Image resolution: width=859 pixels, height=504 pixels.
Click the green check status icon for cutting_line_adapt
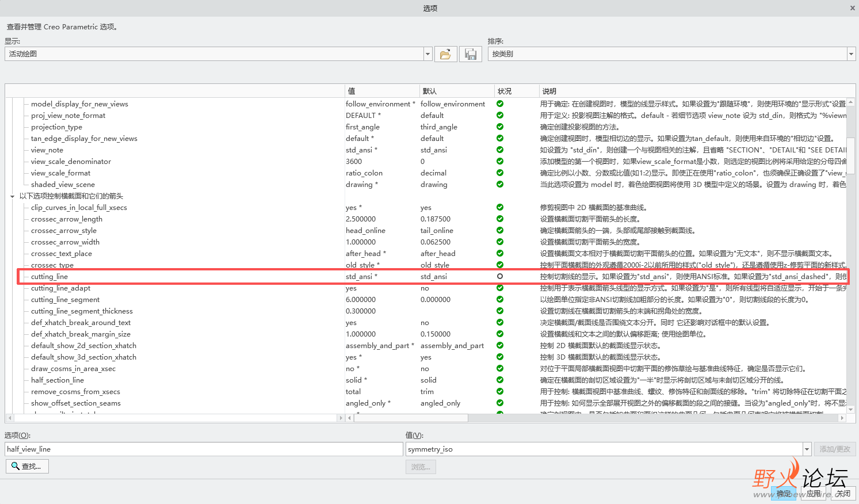click(499, 288)
